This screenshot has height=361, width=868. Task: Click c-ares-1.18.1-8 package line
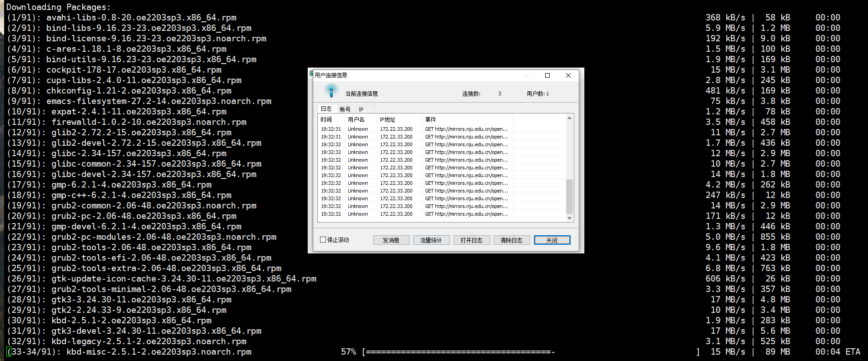point(116,49)
